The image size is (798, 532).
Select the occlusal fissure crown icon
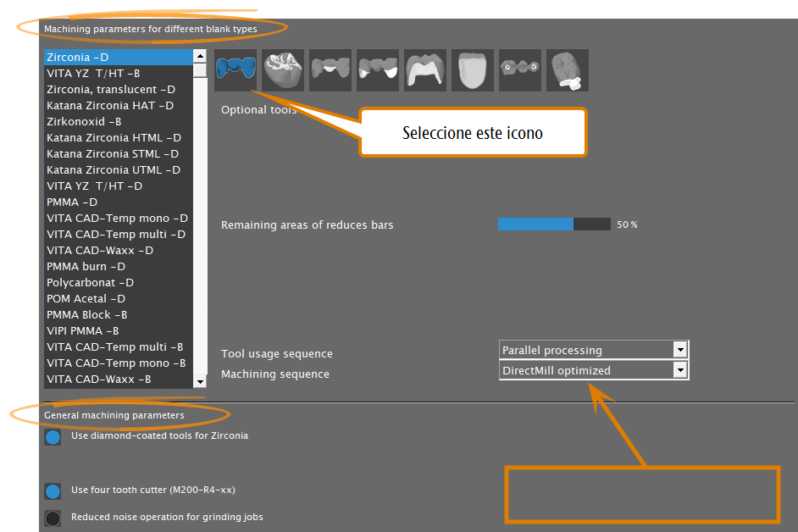pos(283,70)
